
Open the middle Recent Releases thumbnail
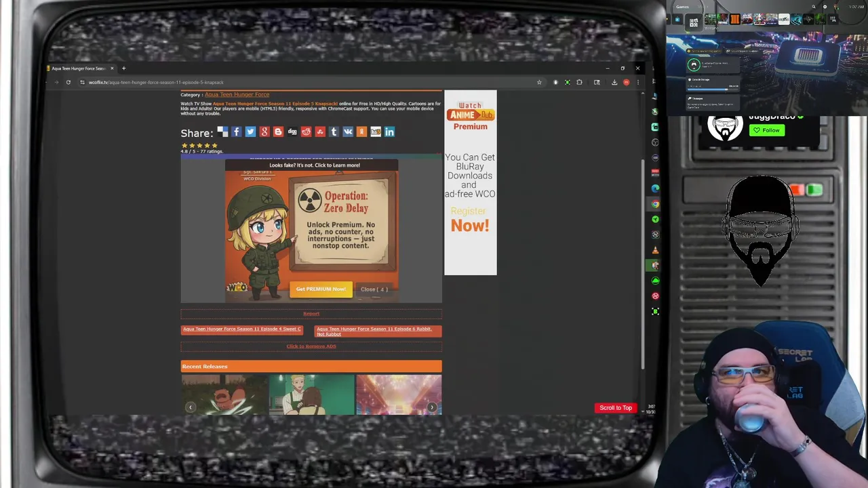click(x=311, y=394)
